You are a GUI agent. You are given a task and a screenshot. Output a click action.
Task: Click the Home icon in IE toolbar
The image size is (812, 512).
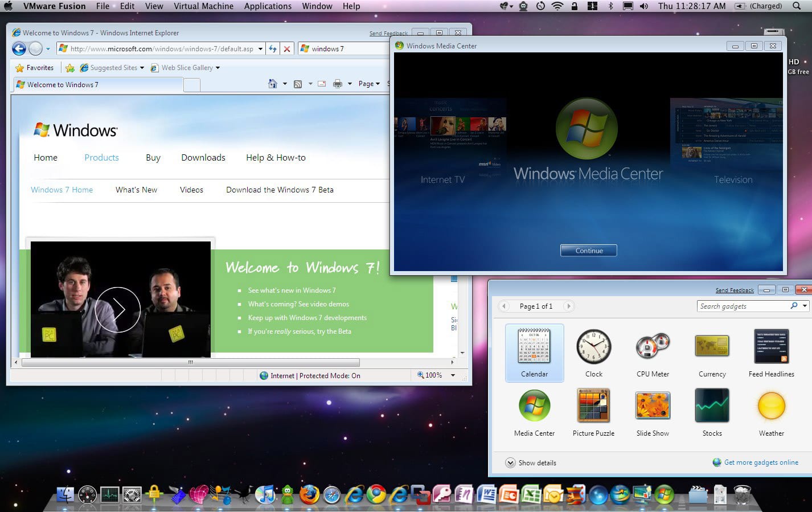click(x=273, y=84)
